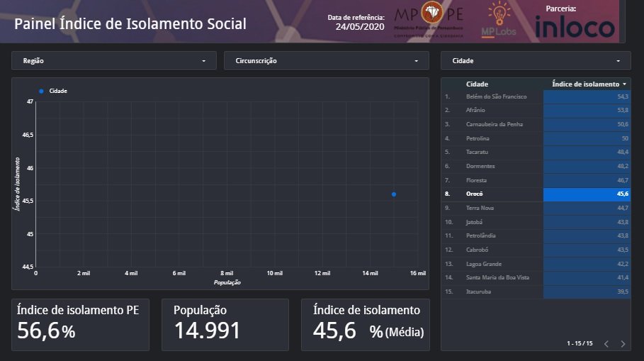Select Belém do São Francisco row
Screen dimensions: 644x361
tap(496, 96)
